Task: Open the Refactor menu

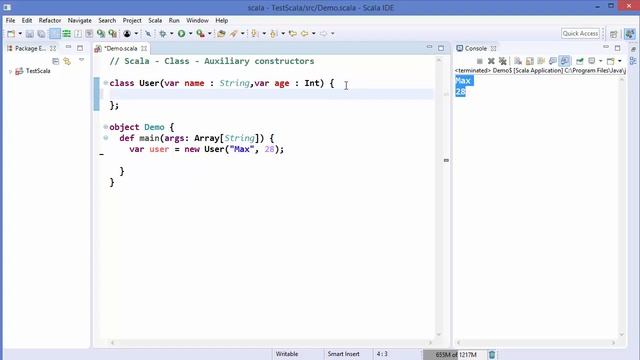Action: tap(50, 20)
